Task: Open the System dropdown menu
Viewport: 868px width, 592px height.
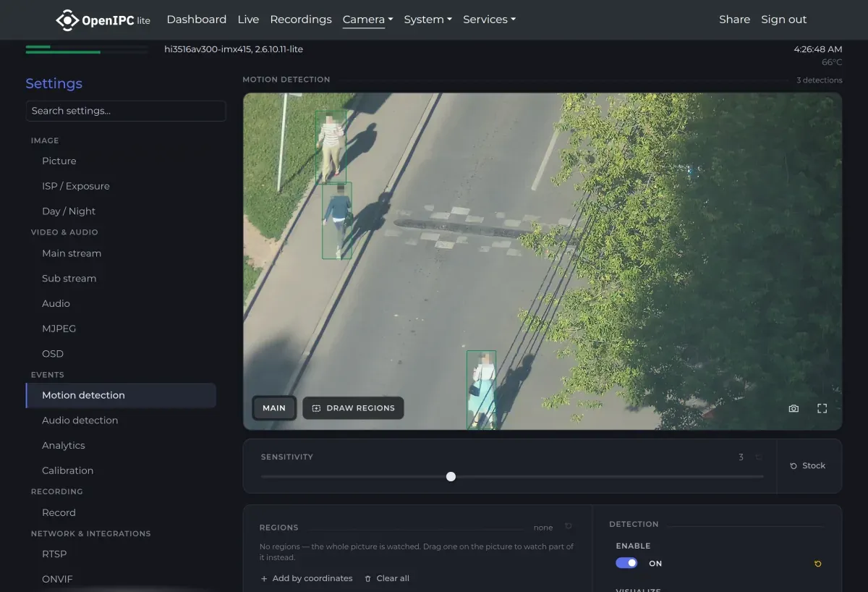Action: [427, 20]
